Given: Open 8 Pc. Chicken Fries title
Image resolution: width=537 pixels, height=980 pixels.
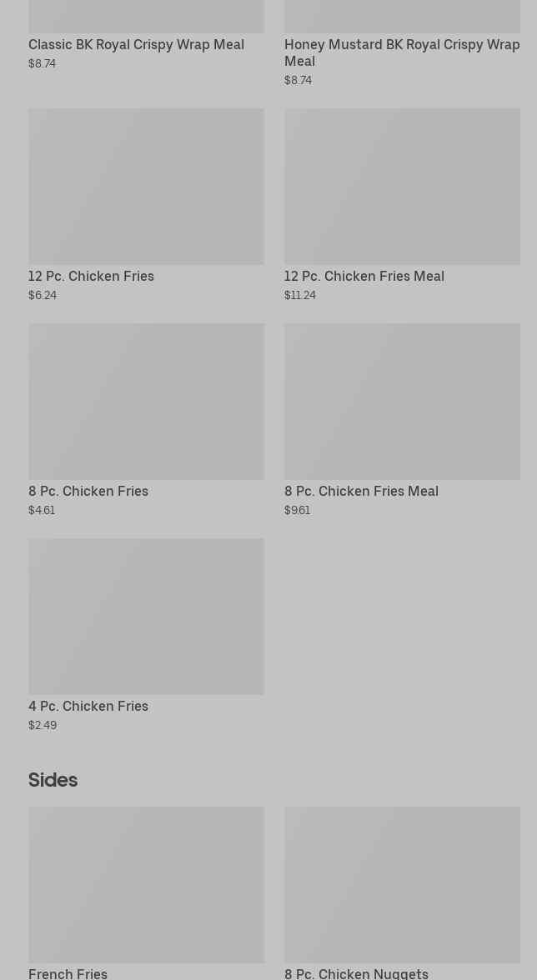Looking at the screenshot, I should click(x=88, y=492).
